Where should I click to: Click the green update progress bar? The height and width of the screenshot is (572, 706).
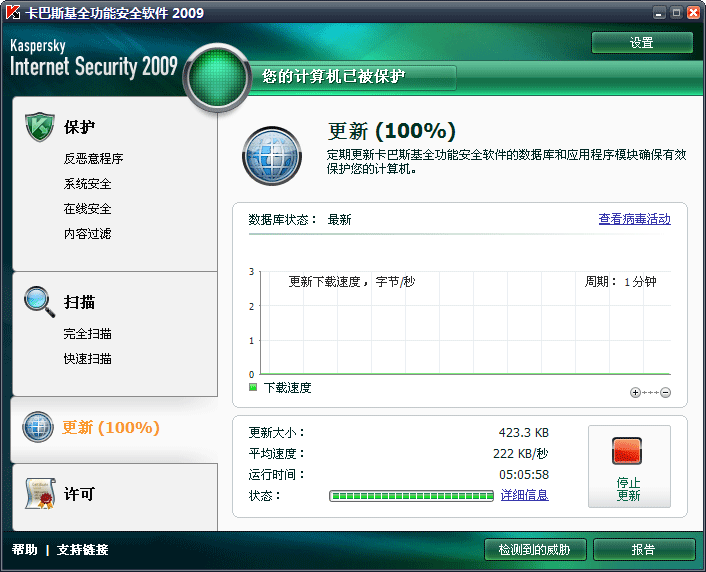click(411, 495)
